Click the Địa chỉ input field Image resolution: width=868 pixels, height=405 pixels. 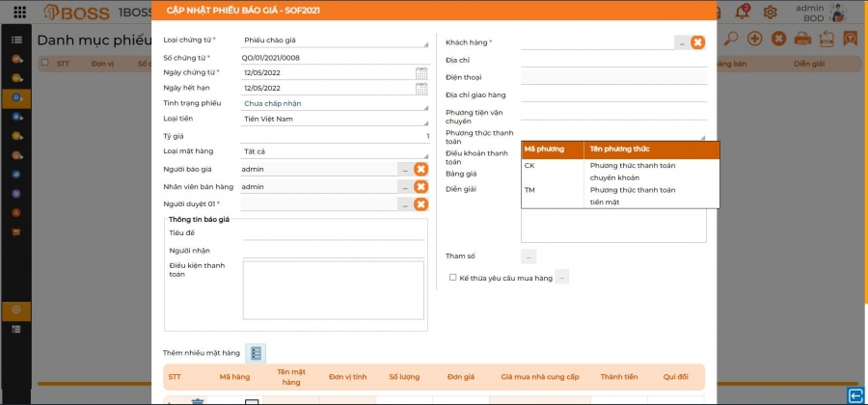point(614,61)
